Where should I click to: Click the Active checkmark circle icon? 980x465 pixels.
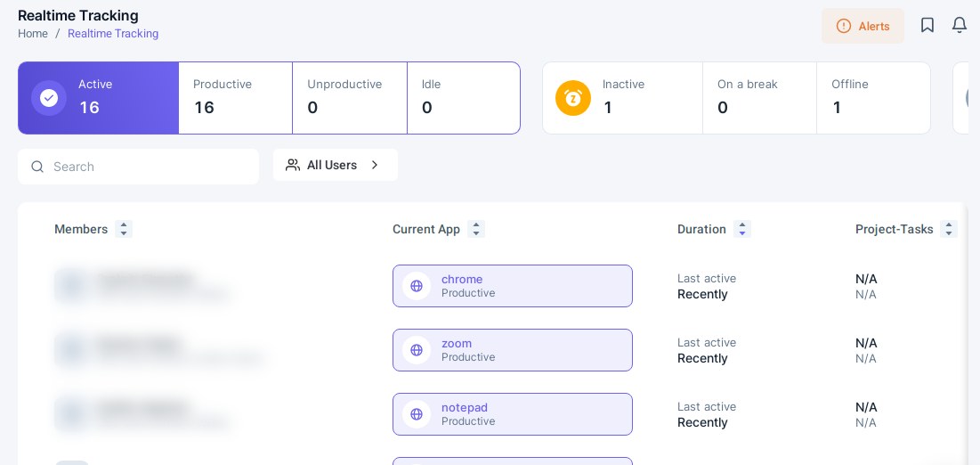pyautogui.click(x=49, y=98)
